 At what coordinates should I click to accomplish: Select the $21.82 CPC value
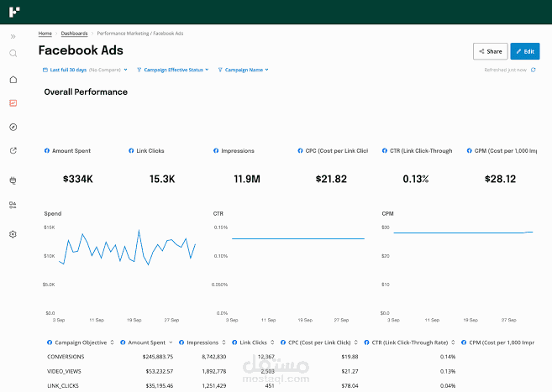click(x=331, y=179)
